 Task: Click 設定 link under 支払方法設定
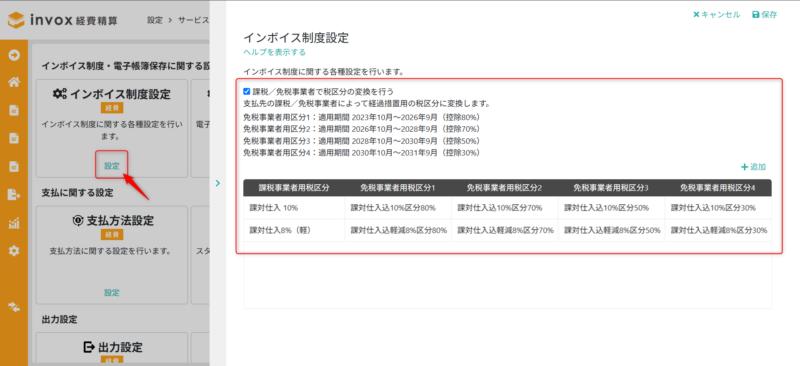coord(112,292)
